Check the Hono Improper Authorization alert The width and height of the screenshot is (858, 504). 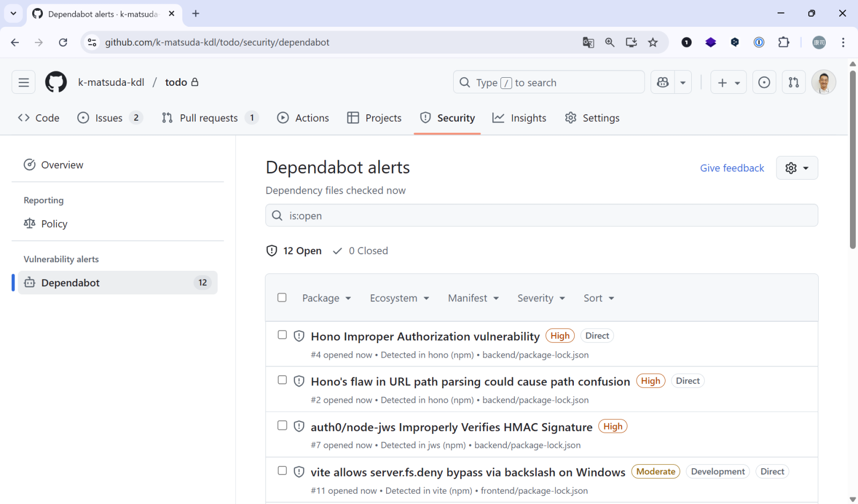(x=282, y=335)
